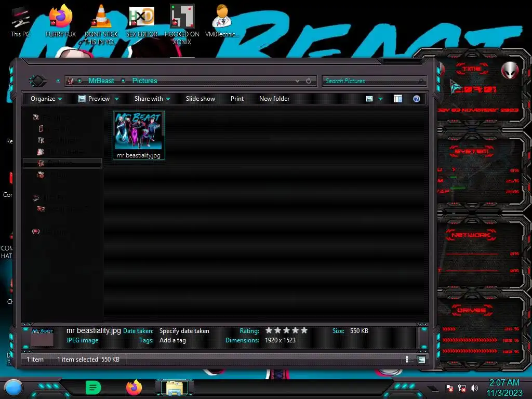Click the small preview image in details pane
This screenshot has height=399, width=532.
point(42,337)
